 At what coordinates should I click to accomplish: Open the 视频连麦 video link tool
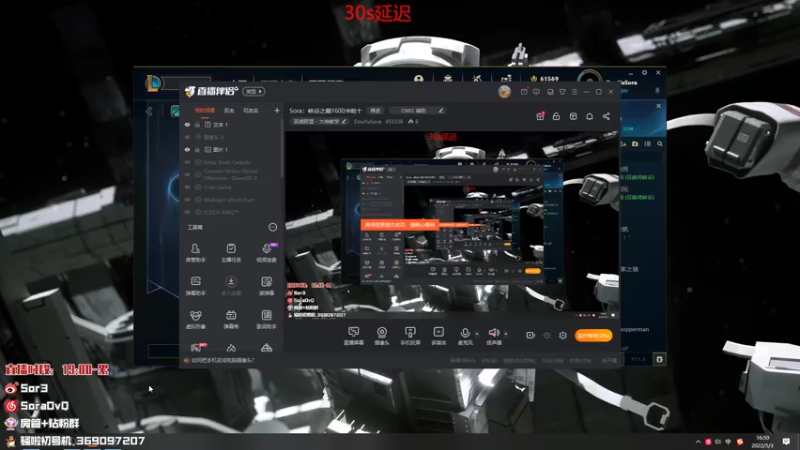(x=266, y=253)
